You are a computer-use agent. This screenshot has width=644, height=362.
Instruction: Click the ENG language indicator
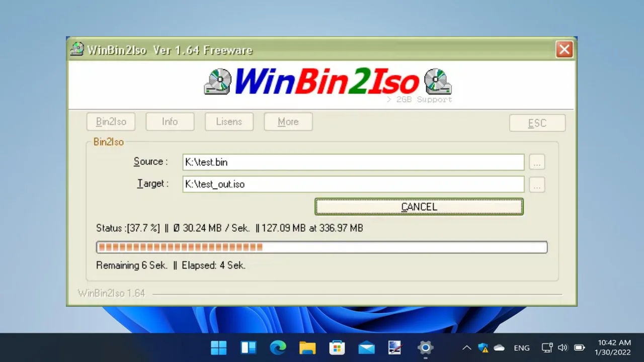[522, 347]
